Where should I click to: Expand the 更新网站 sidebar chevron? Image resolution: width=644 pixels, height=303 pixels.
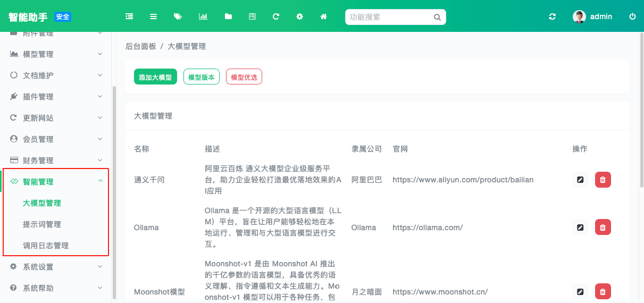tap(100, 118)
